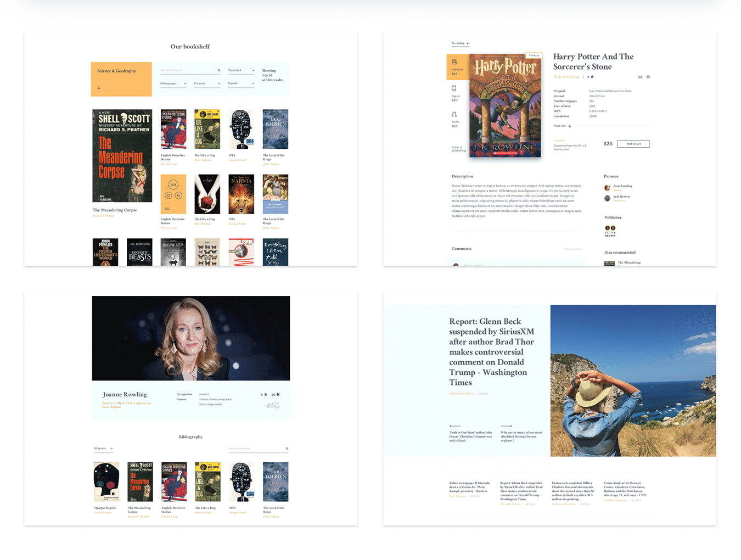This screenshot has height=560, width=741.
Task: Open the Popular sorting dropdown
Action: pos(241,83)
